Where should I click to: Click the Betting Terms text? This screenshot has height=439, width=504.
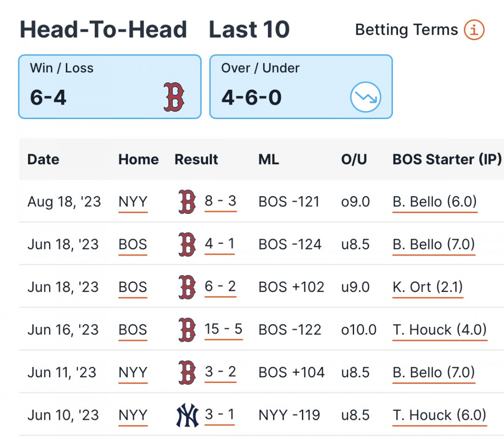pos(406,30)
